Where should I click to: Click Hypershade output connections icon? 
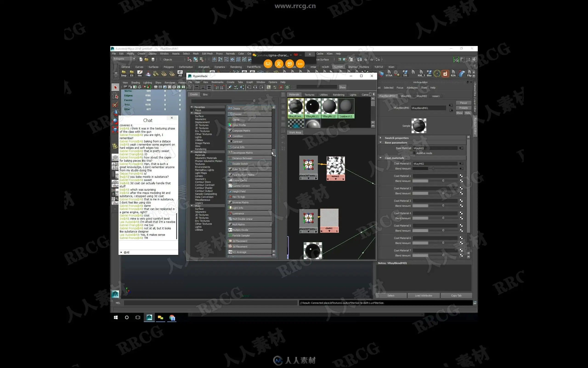[261, 87]
